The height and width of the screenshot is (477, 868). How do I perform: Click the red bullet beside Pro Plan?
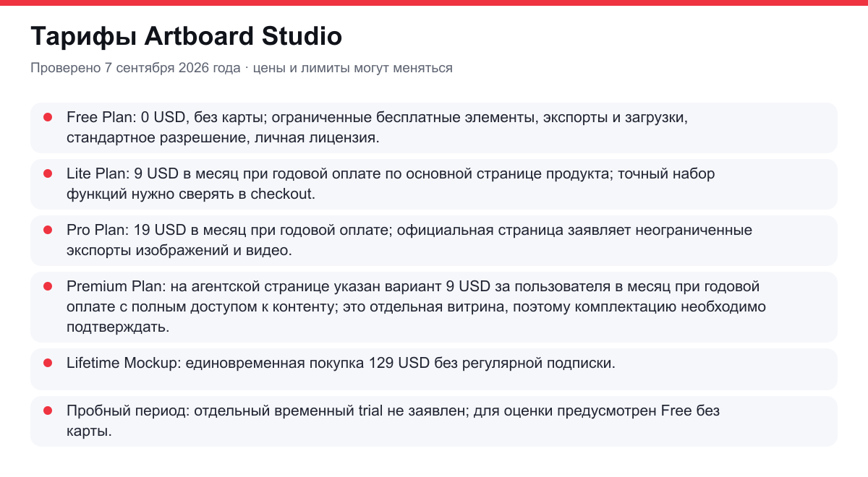tap(48, 229)
